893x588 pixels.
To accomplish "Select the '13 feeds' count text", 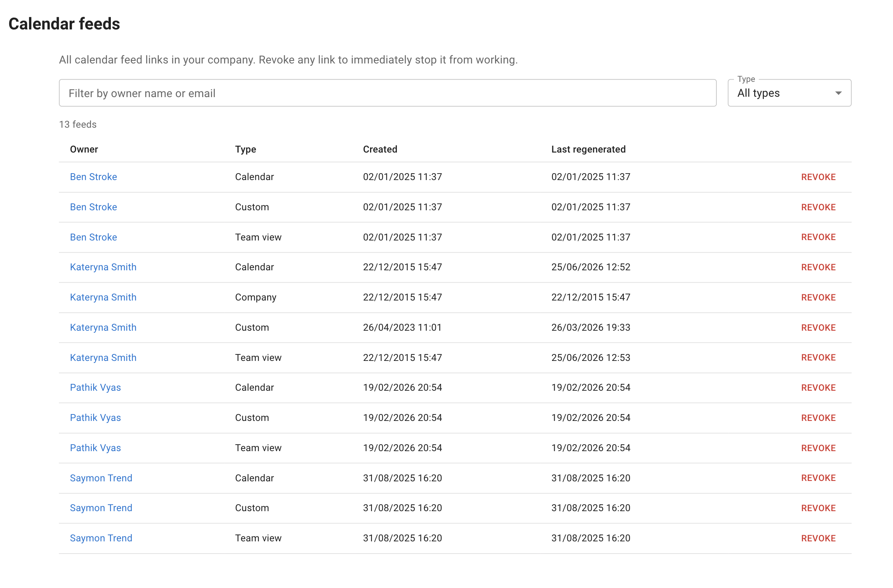I will point(78,124).
